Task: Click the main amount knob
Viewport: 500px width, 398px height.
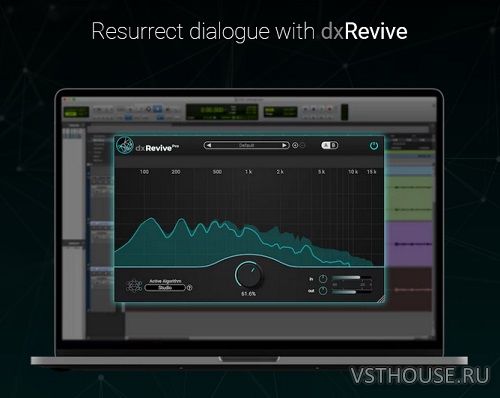Action: pos(248,275)
